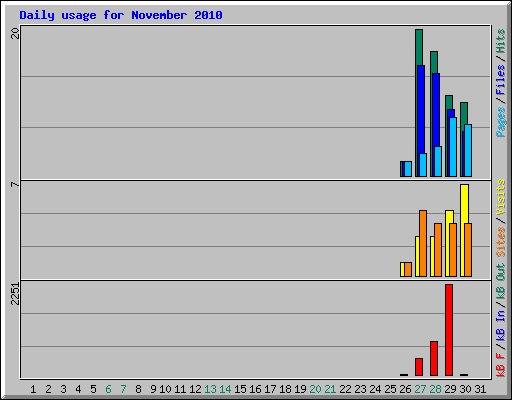Click the day 22 axis label
Screen dimensions: 512x400
pyautogui.click(x=345, y=389)
